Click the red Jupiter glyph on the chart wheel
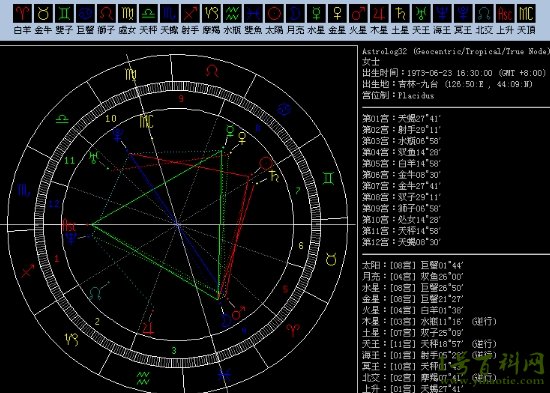The width and height of the screenshot is (550, 393). (x=148, y=328)
